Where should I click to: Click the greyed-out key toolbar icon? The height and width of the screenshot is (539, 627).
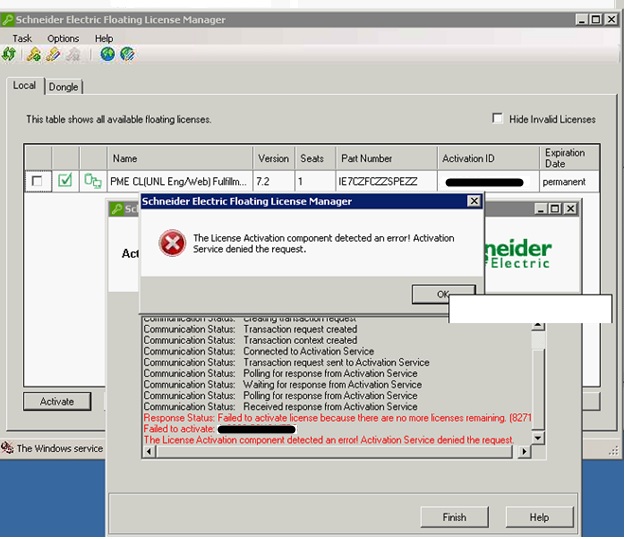pos(73,54)
